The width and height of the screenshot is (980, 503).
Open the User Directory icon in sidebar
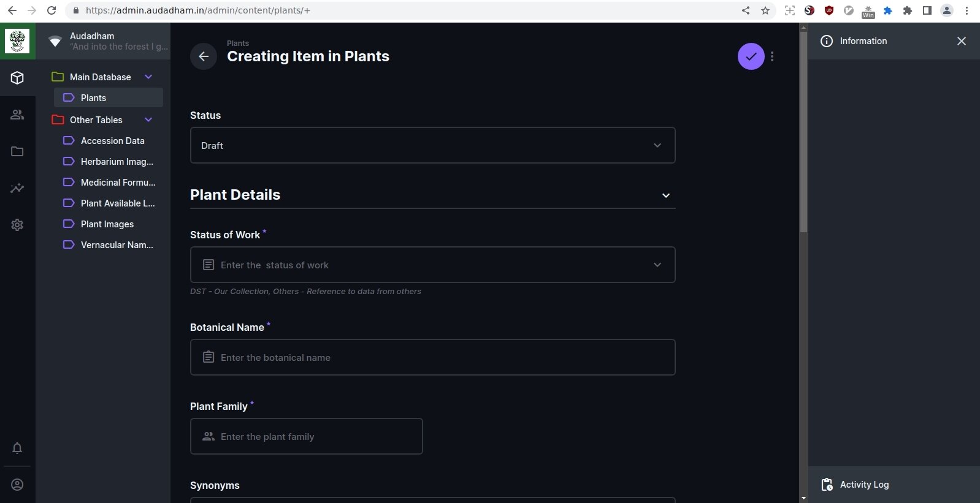click(x=17, y=115)
